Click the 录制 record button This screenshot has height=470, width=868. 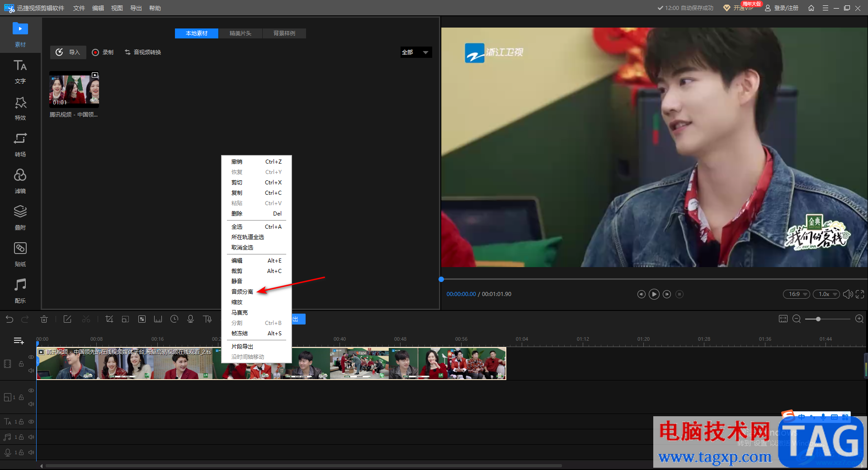(103, 52)
